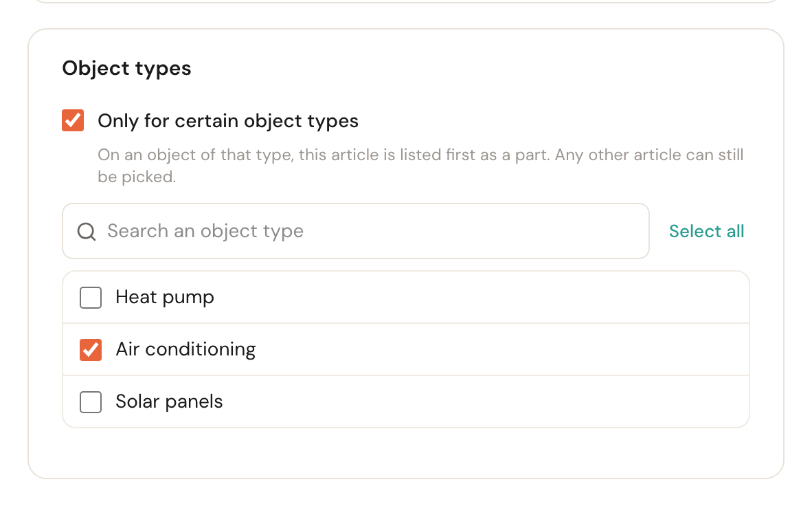The width and height of the screenshot is (812, 506).
Task: Check the Solar panels checkbox
Action: point(91,401)
